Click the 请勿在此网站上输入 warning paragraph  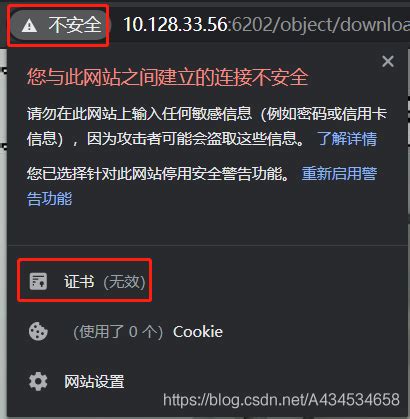point(207,126)
